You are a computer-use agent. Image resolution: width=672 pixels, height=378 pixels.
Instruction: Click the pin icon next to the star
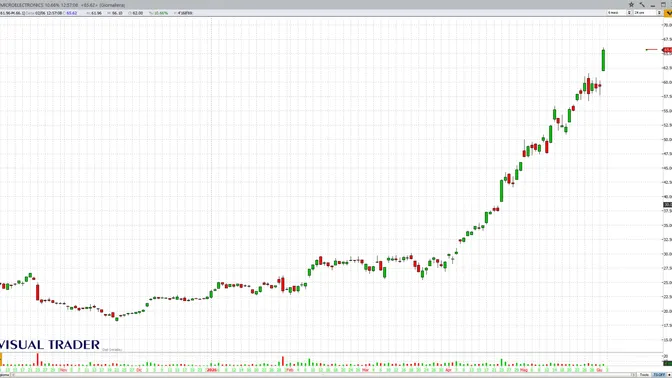click(x=642, y=5)
